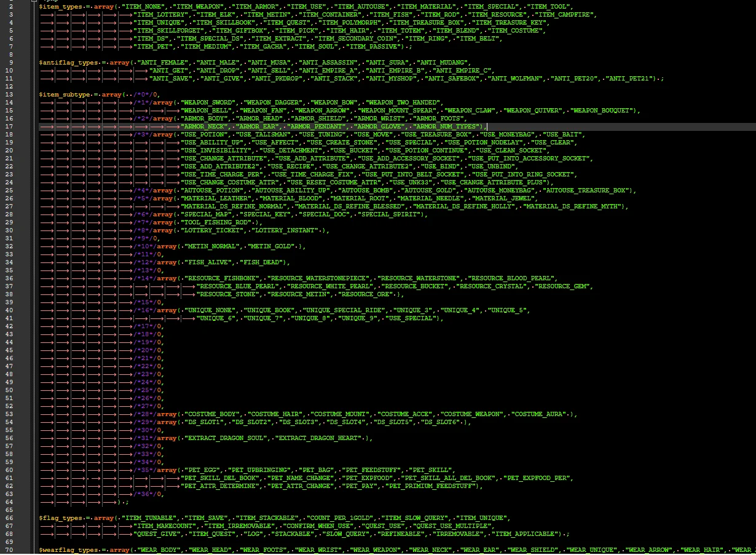The image size is (756, 555).
Task: Click the /*28*/ comment before the costume array
Action: (x=145, y=414)
